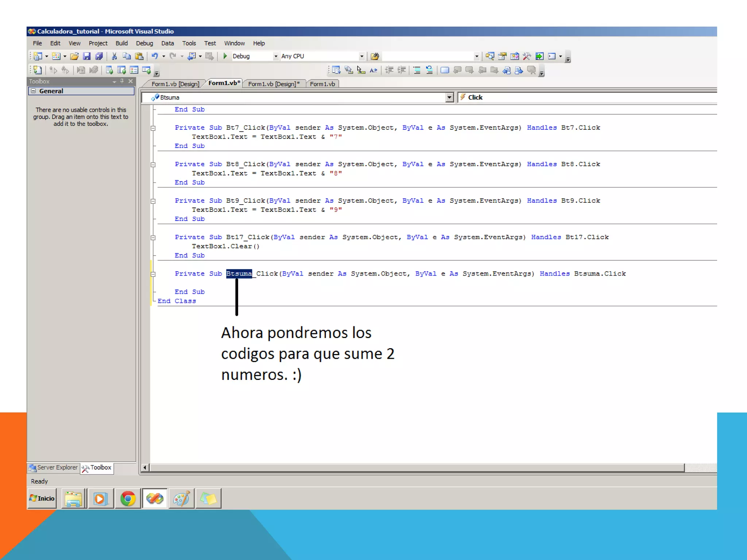Screen dimensions: 747x560
Task: Switch to the Server Explorer tab
Action: [x=53, y=467]
